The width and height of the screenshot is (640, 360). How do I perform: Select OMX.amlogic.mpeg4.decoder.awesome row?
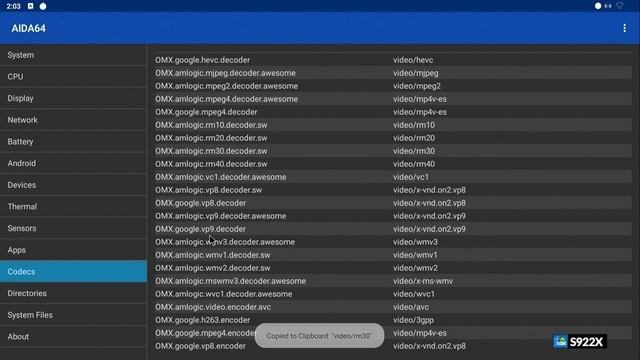[393, 99]
